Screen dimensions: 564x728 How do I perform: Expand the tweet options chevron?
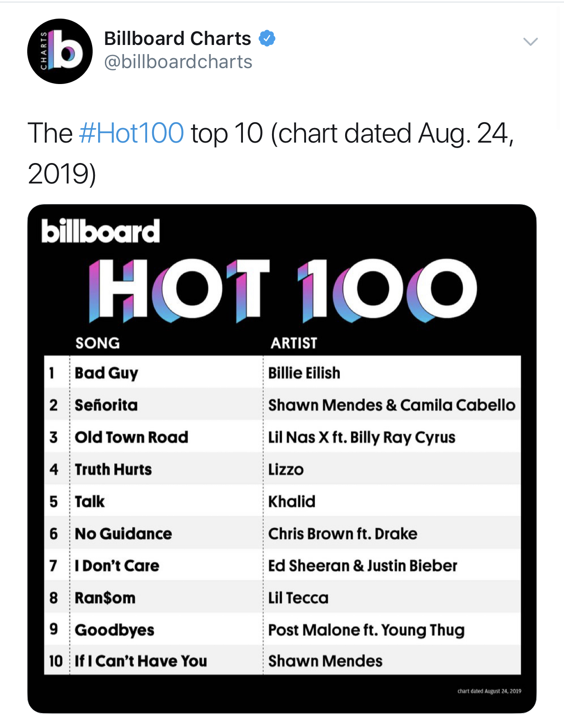530,42
